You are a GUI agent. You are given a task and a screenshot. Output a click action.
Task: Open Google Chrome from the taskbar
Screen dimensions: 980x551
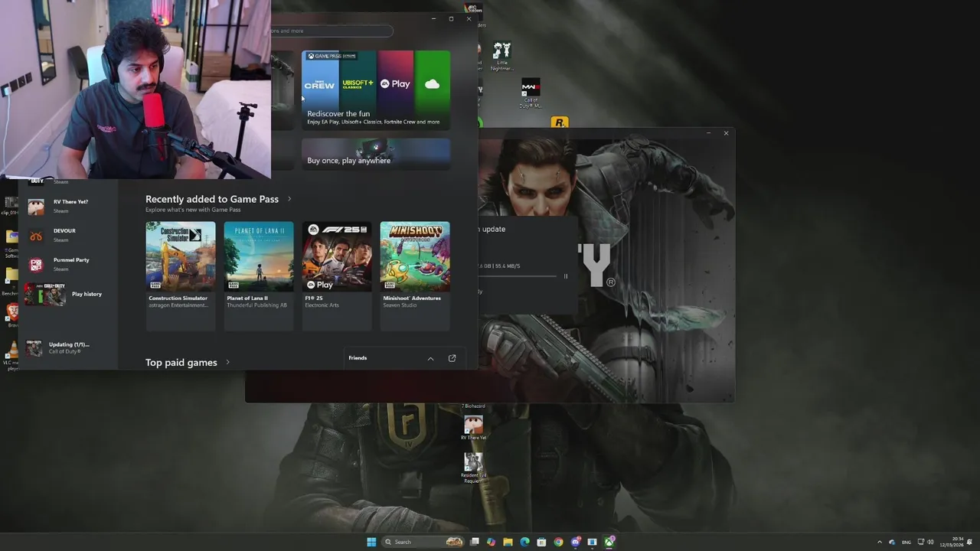point(558,542)
